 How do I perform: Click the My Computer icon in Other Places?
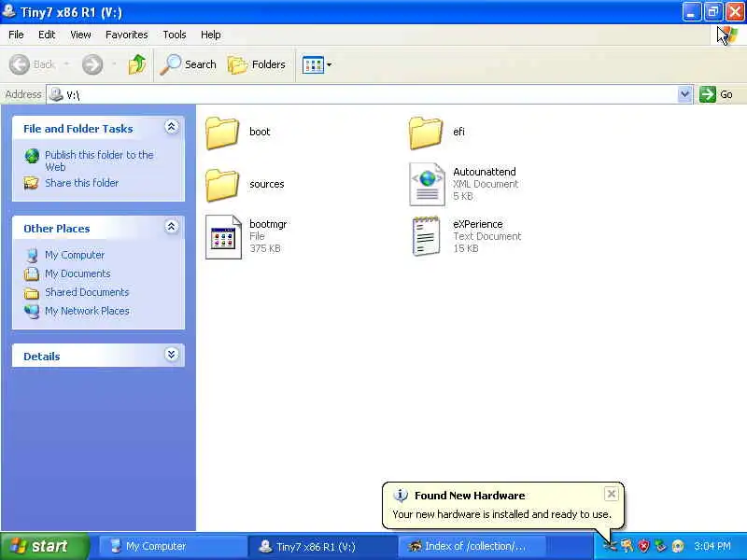[32, 255]
